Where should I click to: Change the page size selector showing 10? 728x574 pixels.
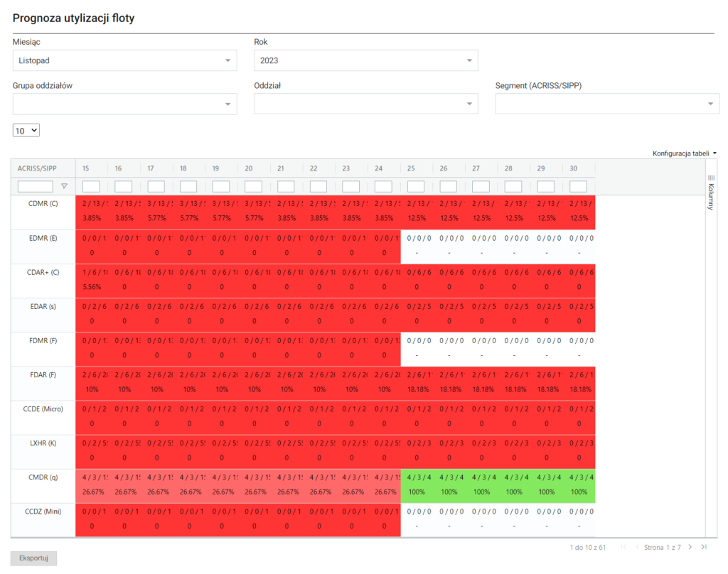coord(26,131)
